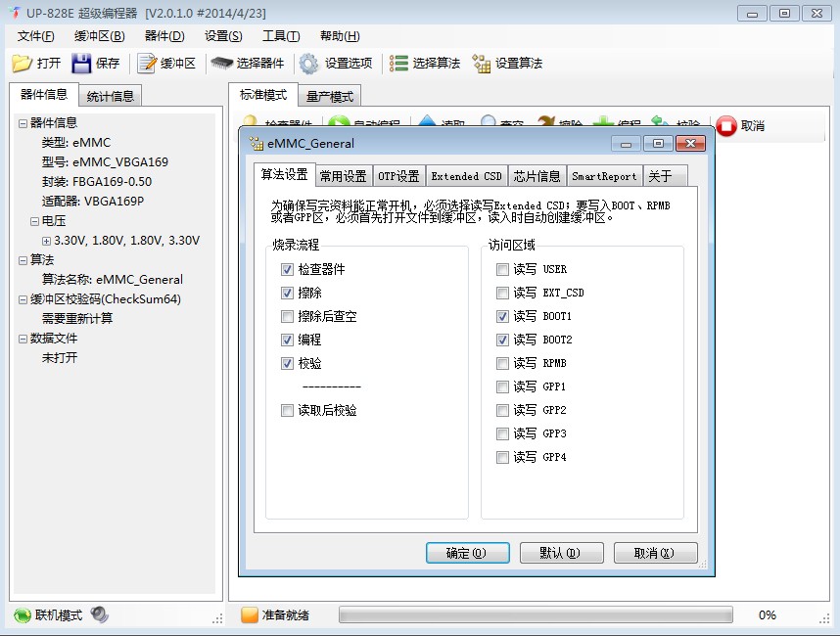Enable read/write GPP1 checkbox

click(502, 387)
